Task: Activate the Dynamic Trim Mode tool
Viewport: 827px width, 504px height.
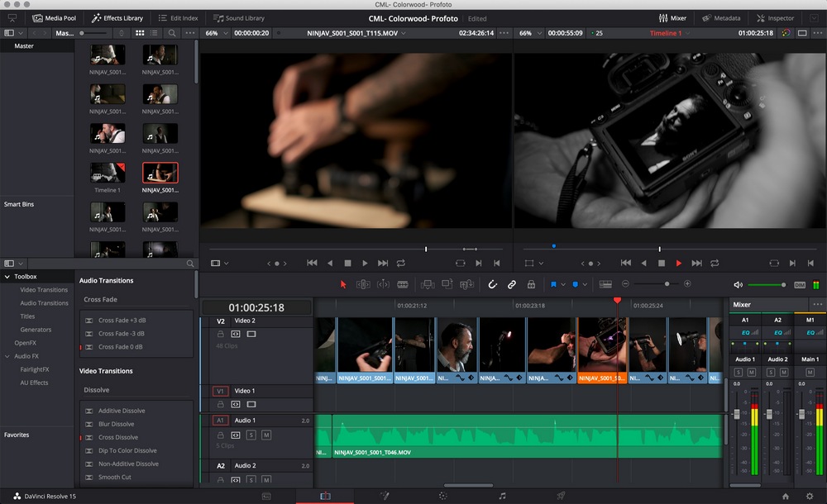Action: 383,285
